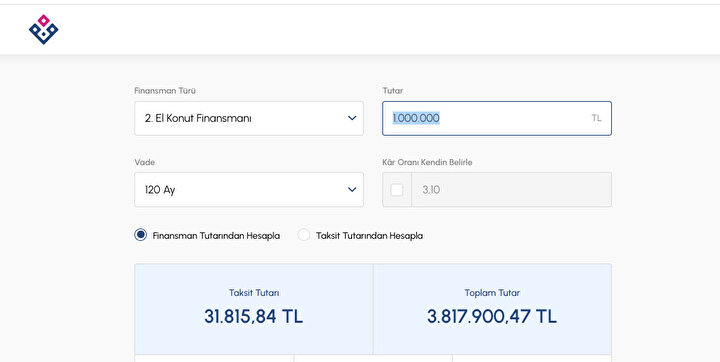
Task: Expand the Vade dropdown chevron
Action: [x=352, y=189]
